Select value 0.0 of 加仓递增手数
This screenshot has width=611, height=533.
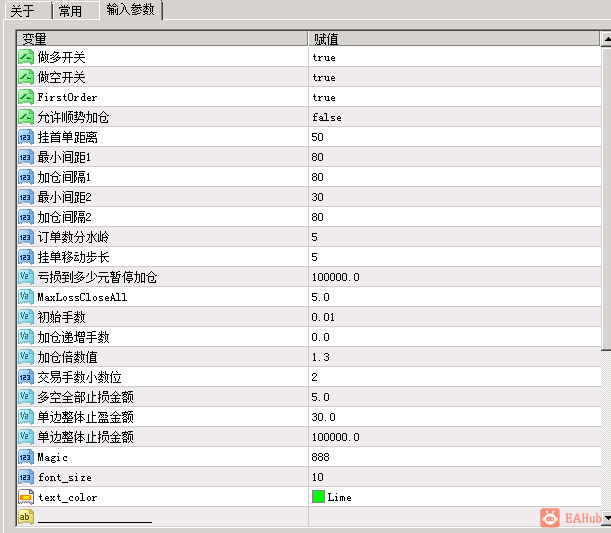(320, 337)
